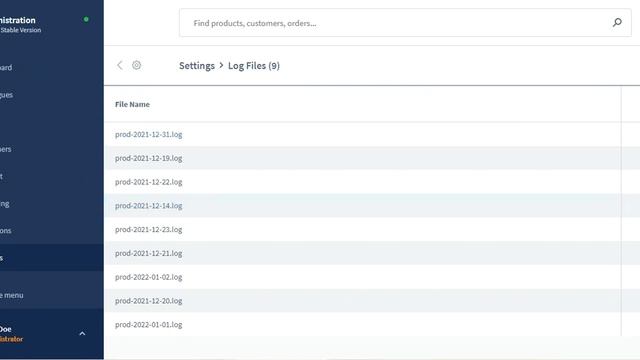640x360 pixels.
Task: Sort by the File Name column header
Action: pyautogui.click(x=132, y=104)
